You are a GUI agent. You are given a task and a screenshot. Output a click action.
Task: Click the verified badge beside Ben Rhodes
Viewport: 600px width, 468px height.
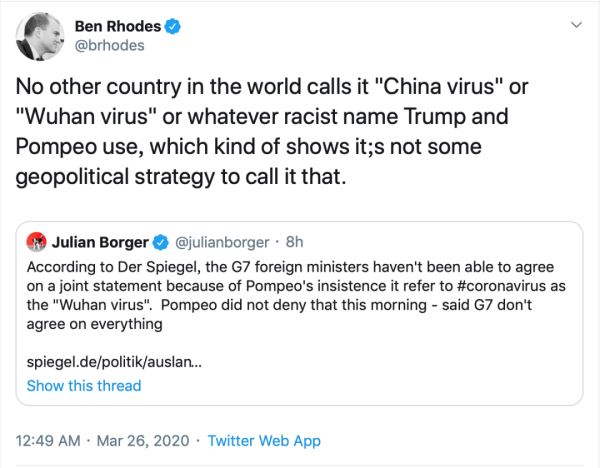(173, 26)
